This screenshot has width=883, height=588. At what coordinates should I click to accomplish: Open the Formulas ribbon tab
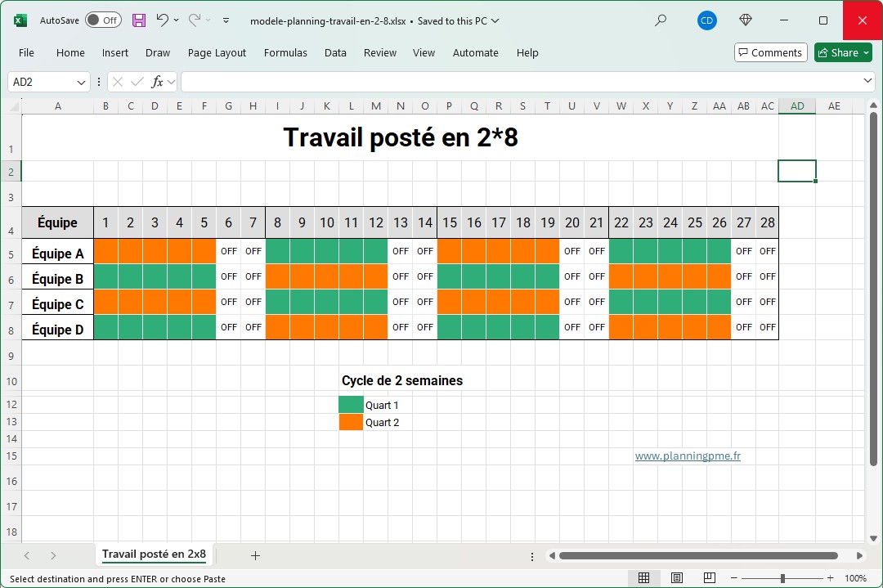point(285,52)
